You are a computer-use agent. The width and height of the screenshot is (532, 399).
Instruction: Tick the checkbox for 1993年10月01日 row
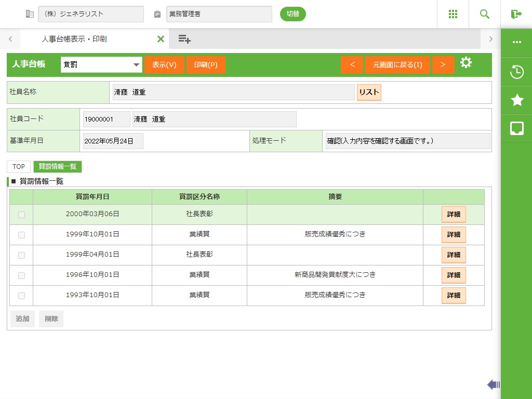(21, 296)
